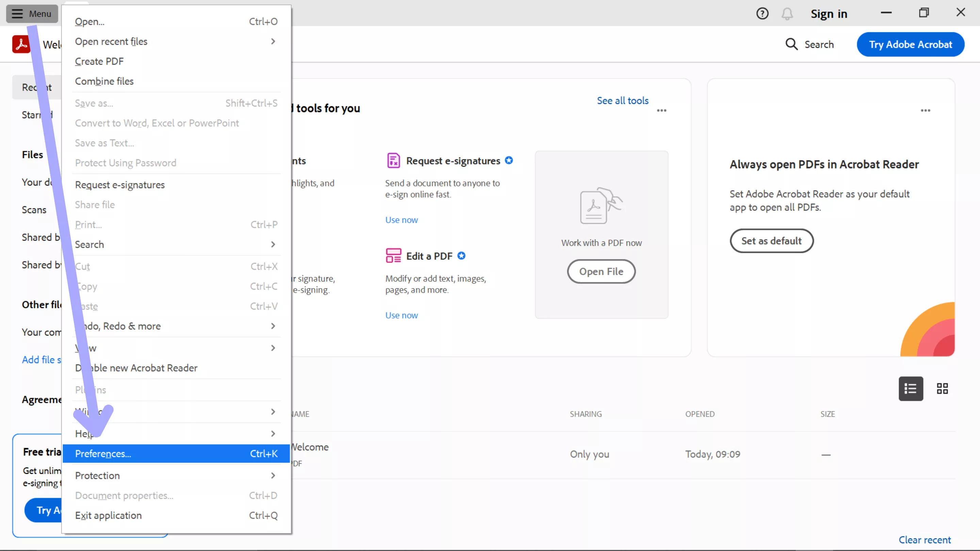Click the Open File button

click(601, 271)
